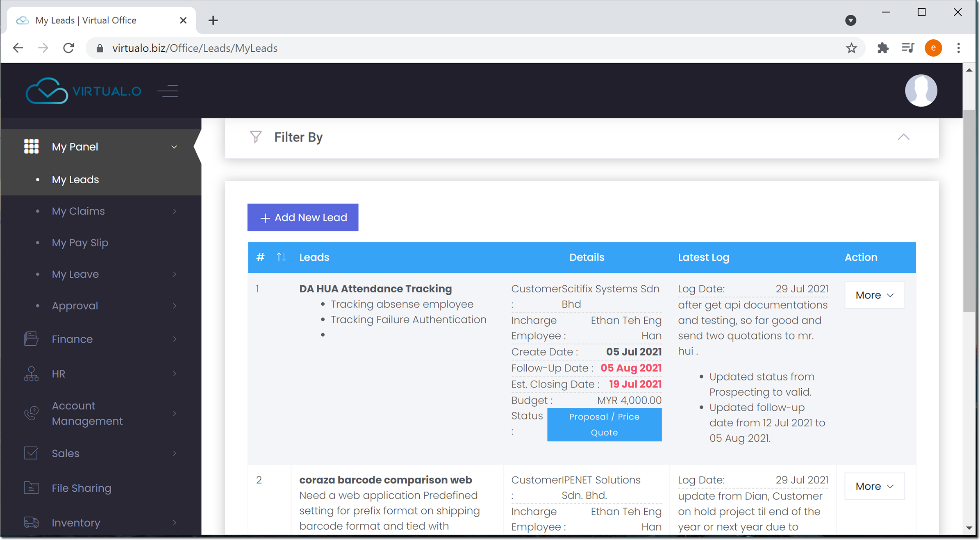Collapse the Filter By panel chevron

click(x=903, y=137)
